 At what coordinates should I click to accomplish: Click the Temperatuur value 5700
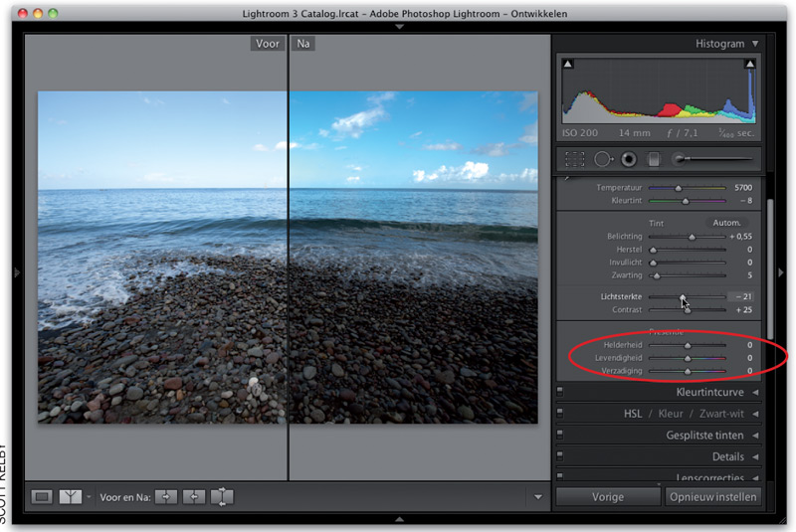click(x=743, y=188)
